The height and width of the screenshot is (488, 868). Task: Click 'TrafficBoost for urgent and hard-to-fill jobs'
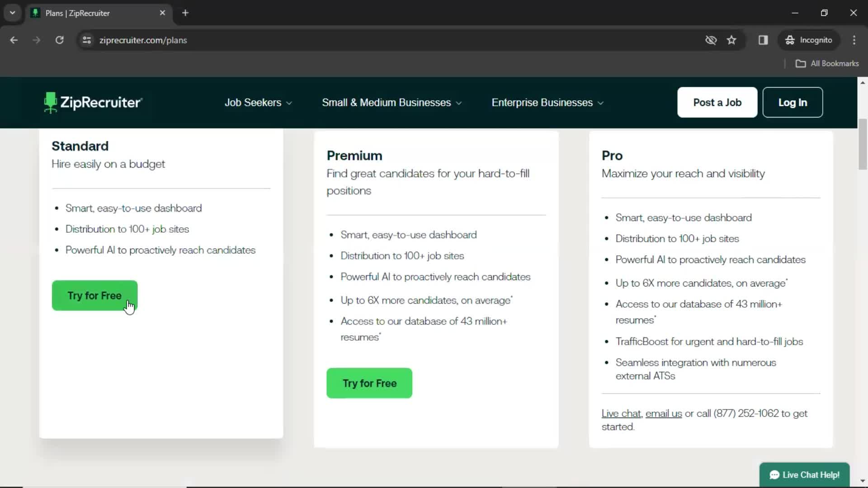pos(709,342)
